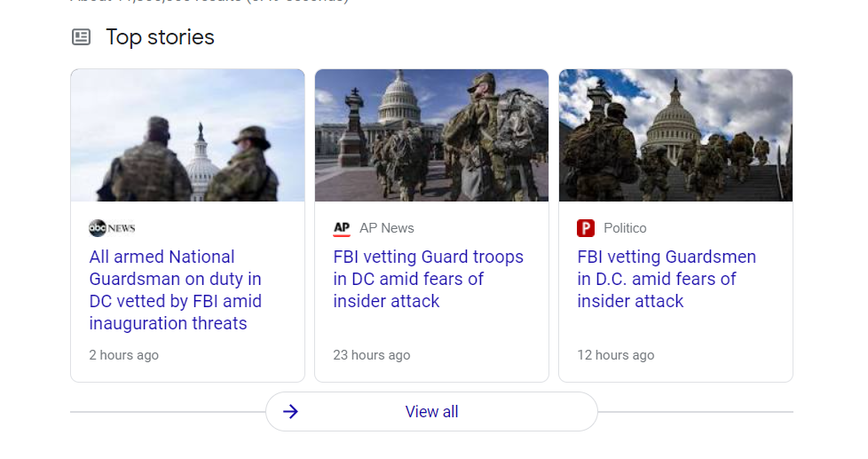Open Politico FBI vetting Guardsmen headline
This screenshot has height=459, width=868.
pyautogui.click(x=667, y=279)
